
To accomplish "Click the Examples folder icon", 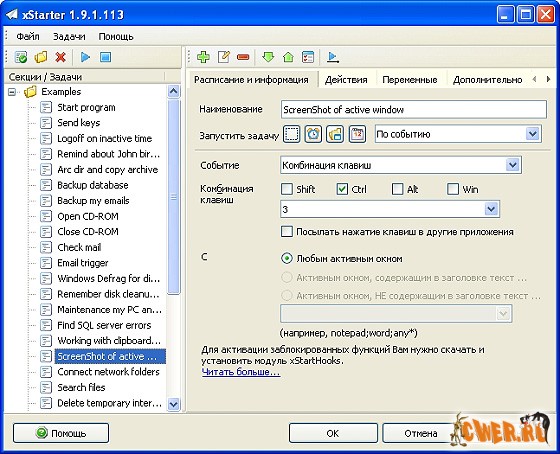I will 31,92.
